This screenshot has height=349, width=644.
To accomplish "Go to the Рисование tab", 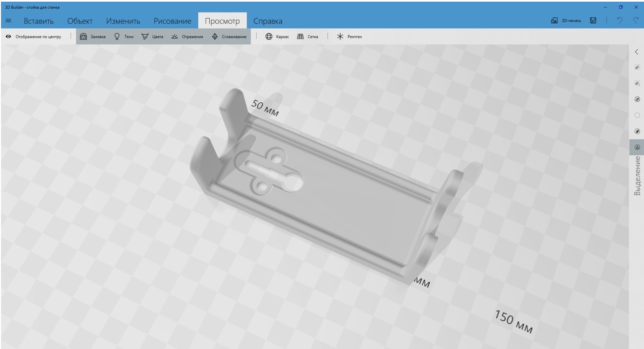I will click(172, 21).
